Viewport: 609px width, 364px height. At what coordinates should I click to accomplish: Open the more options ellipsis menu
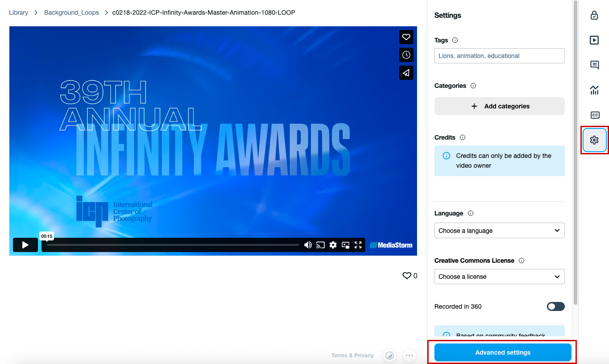[x=409, y=355]
